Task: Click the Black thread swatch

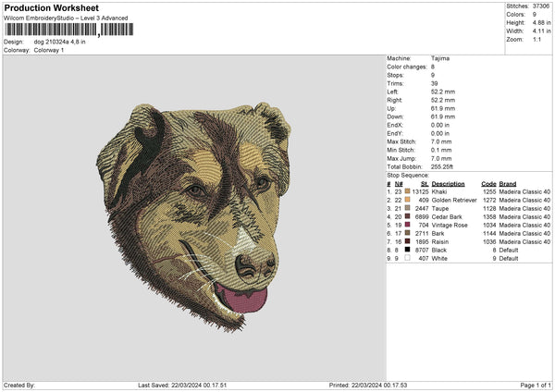Action: click(x=406, y=250)
